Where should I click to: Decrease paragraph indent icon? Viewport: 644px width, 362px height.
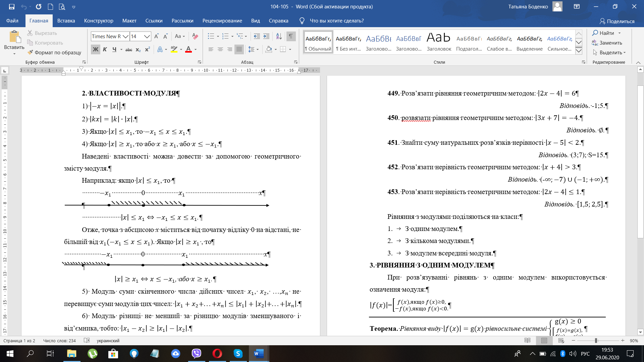257,36
